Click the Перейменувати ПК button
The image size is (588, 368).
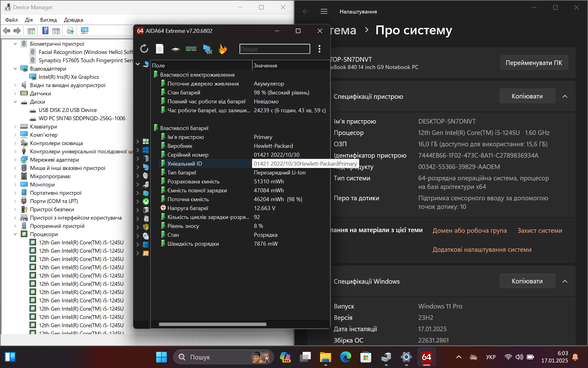tap(534, 63)
